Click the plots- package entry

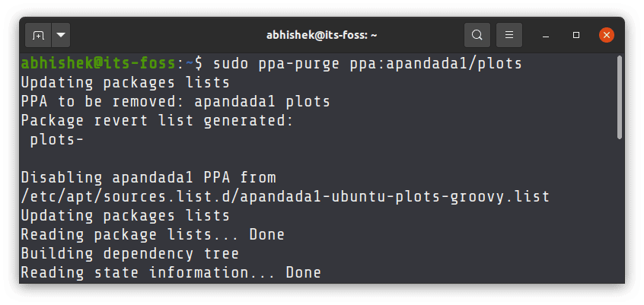56,139
